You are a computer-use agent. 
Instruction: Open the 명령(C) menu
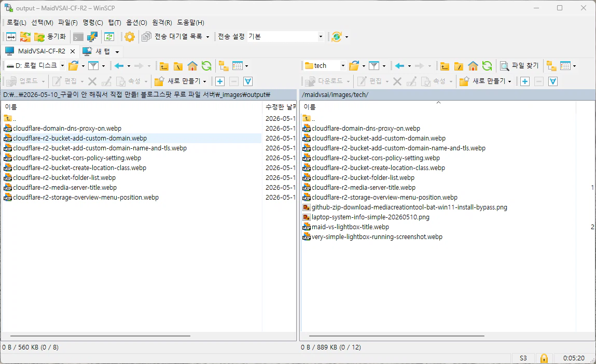(93, 23)
